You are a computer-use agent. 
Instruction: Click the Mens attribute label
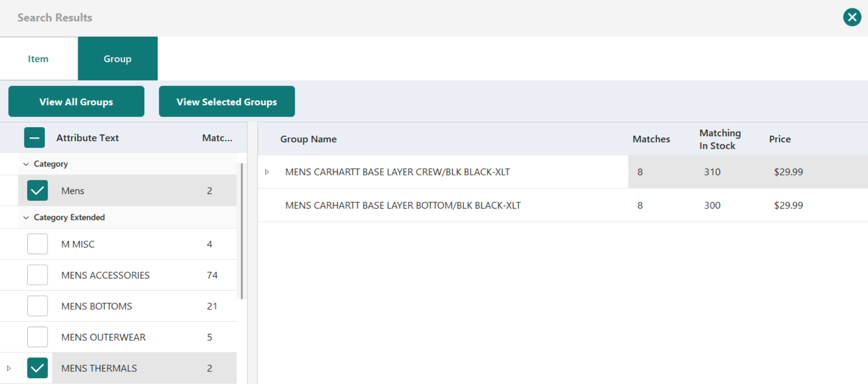coord(73,191)
